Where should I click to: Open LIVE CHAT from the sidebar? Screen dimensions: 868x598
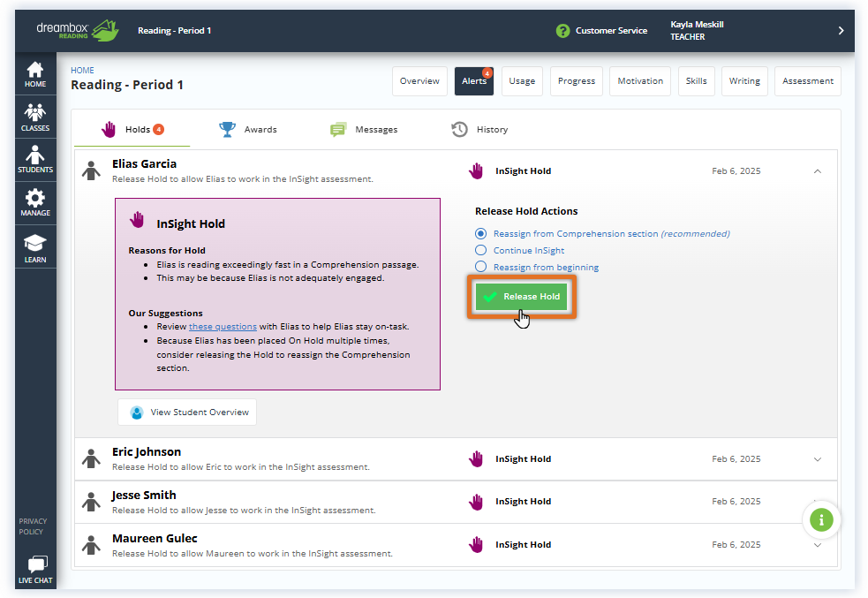(x=34, y=568)
